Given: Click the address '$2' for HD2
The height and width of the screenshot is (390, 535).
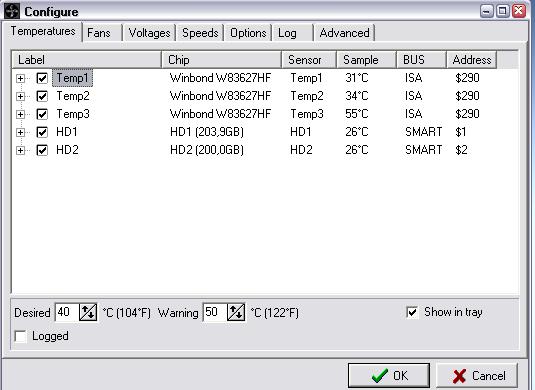Looking at the screenshot, I should (x=461, y=150).
